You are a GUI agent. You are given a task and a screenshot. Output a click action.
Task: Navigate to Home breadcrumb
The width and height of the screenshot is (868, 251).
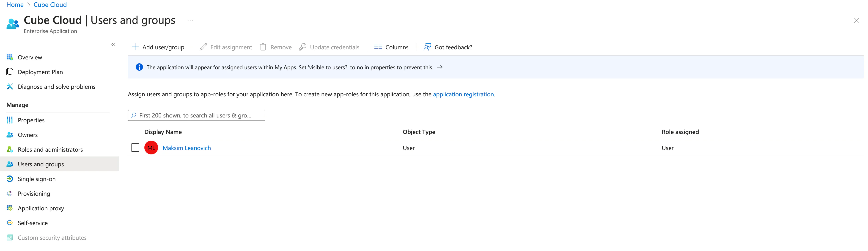(15, 5)
